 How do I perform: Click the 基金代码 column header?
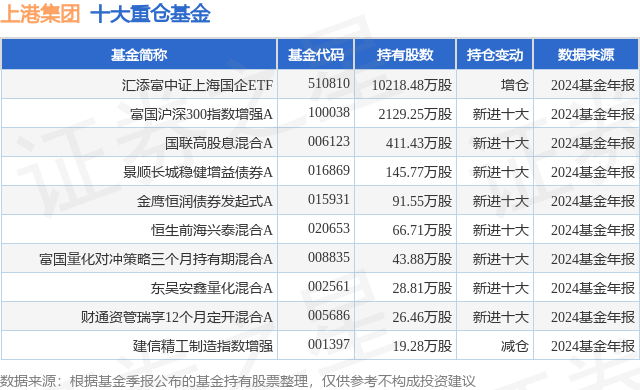point(316,55)
